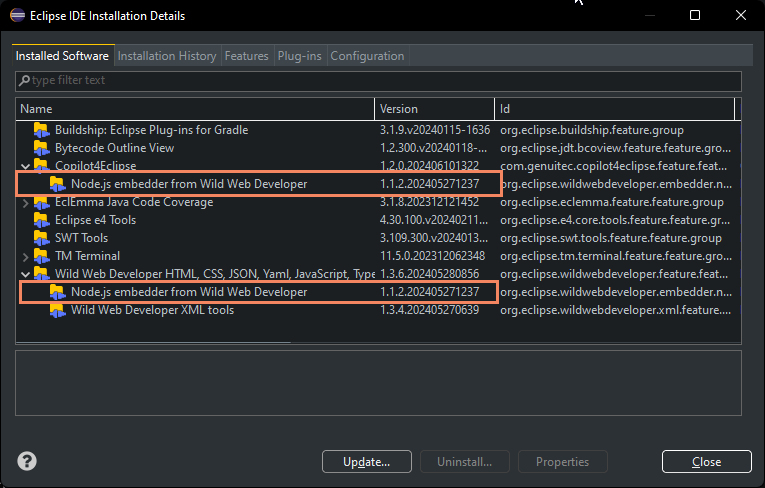Viewport: 765px width, 488px height.
Task: Click id org.eclipse.buildship.feature.group
Action: coord(592,130)
